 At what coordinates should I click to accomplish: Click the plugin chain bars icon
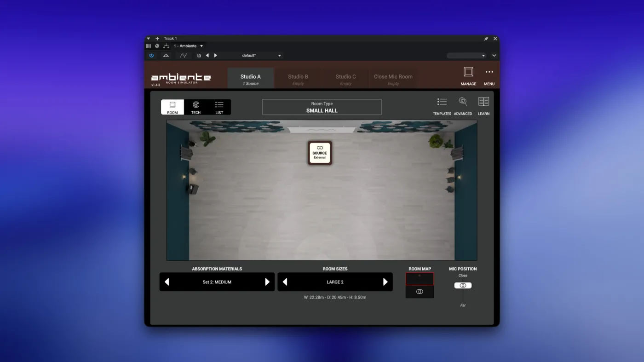(x=148, y=46)
